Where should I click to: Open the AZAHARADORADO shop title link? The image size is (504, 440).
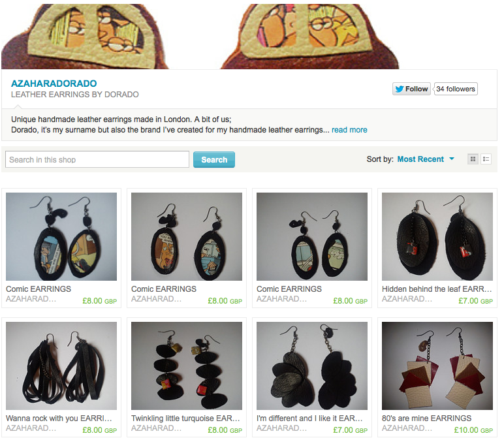click(x=54, y=84)
